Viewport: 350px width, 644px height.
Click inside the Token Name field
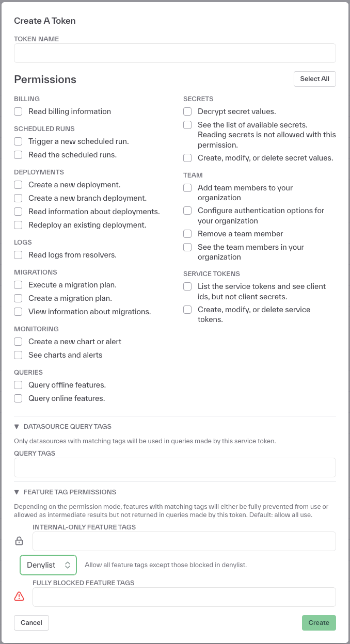click(x=174, y=53)
